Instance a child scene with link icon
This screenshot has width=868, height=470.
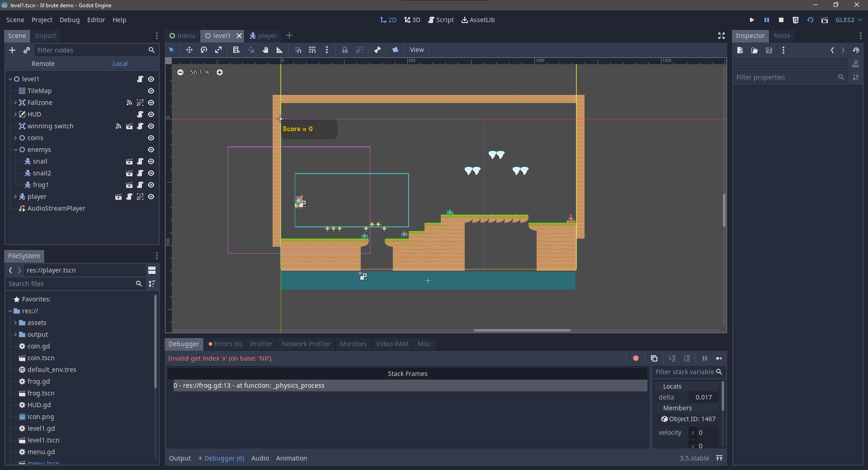tap(27, 50)
